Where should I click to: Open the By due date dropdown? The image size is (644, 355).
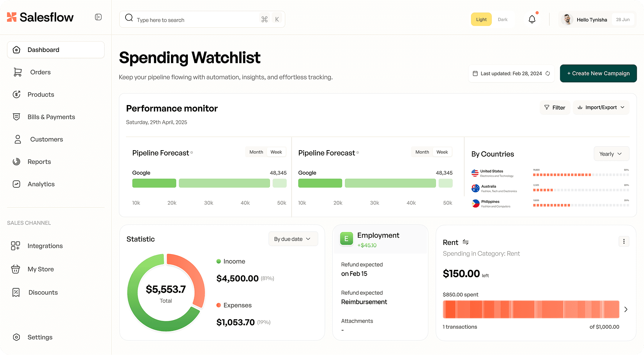pos(293,239)
